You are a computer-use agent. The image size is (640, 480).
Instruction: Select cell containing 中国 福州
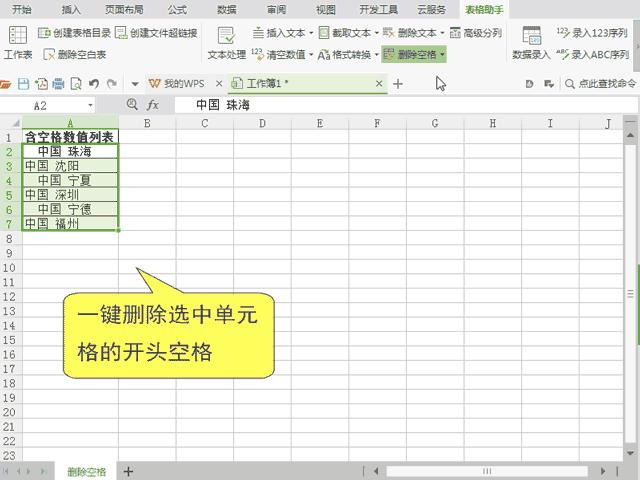pyautogui.click(x=70, y=223)
